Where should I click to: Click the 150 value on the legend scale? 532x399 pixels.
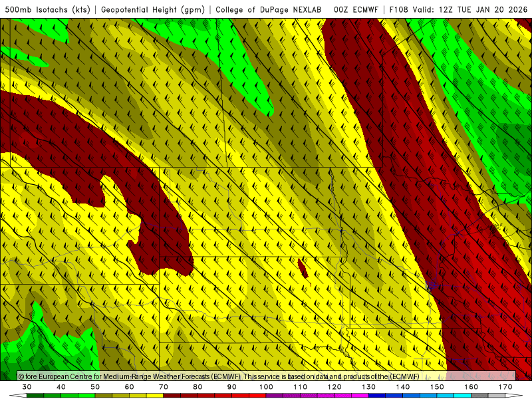[x=437, y=387]
